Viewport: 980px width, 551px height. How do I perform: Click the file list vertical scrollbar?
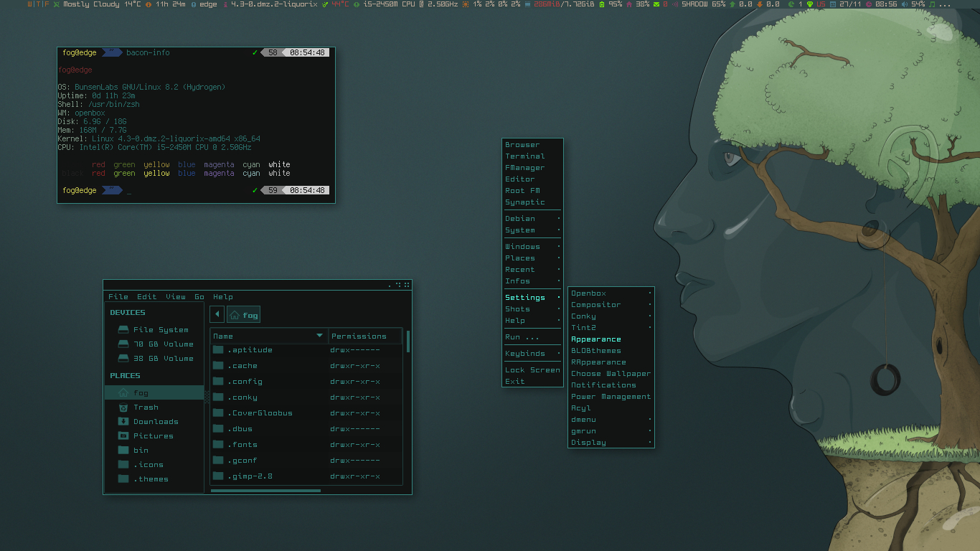408,342
